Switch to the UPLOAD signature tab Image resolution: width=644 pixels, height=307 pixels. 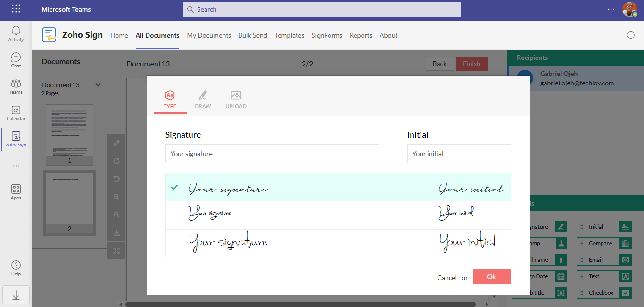[x=236, y=100]
